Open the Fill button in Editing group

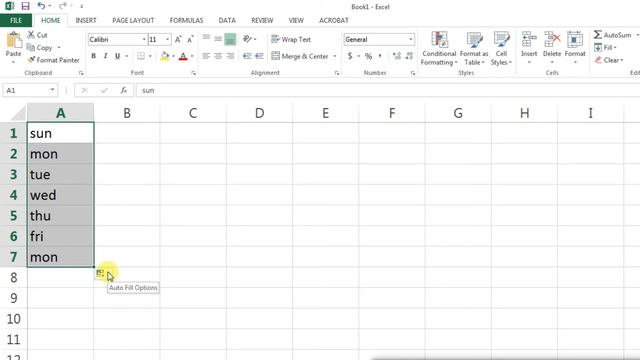point(605,48)
